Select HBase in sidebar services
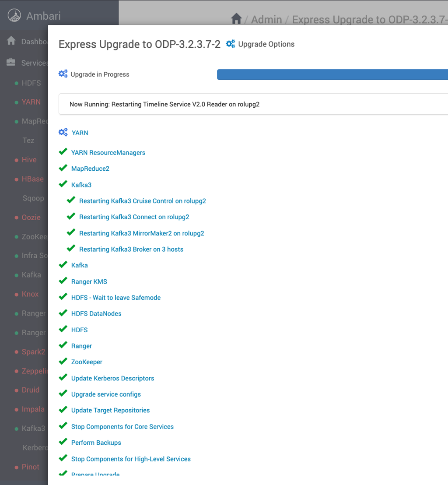Image resolution: width=448 pixels, height=485 pixels. 32,179
